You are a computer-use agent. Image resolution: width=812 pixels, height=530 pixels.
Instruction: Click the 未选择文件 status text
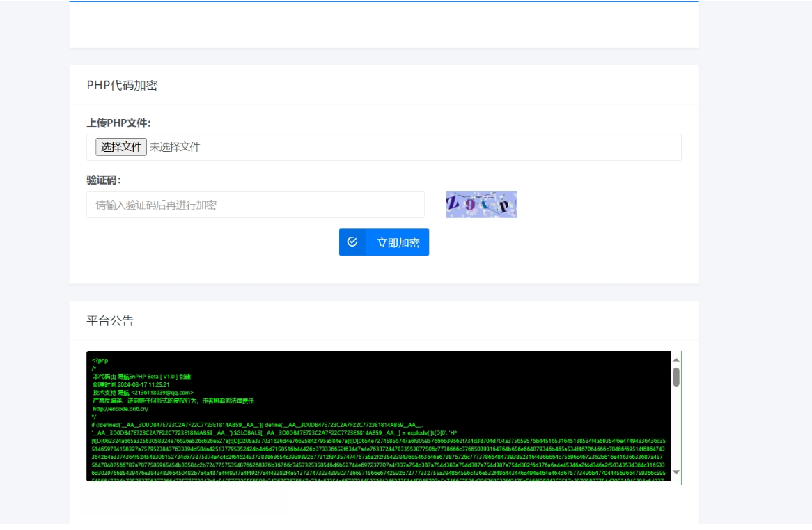[x=175, y=147]
